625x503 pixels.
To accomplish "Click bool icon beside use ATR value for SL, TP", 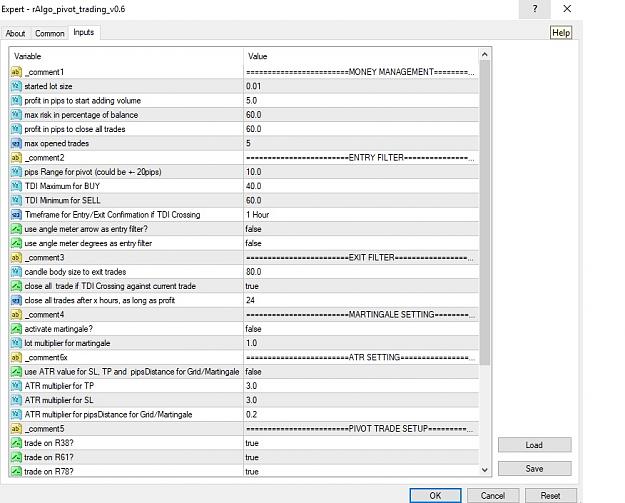I will [16, 372].
